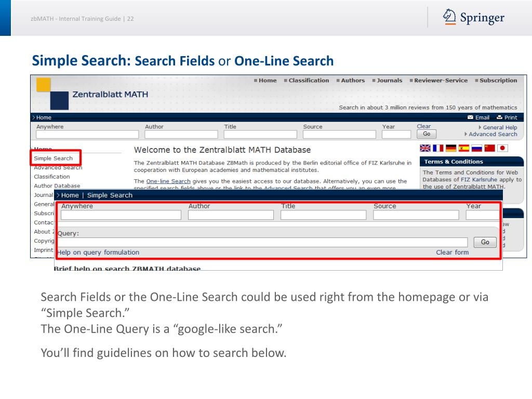Screen dimensions: 532x399
Task: Click the homepage Year search field
Action: point(396,135)
